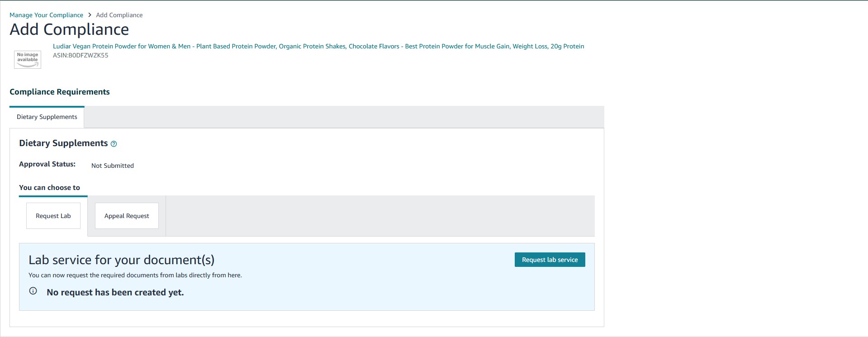Viewport: 868px width, 337px height.
Task: Click the request documents from labs description
Action: 135,275
